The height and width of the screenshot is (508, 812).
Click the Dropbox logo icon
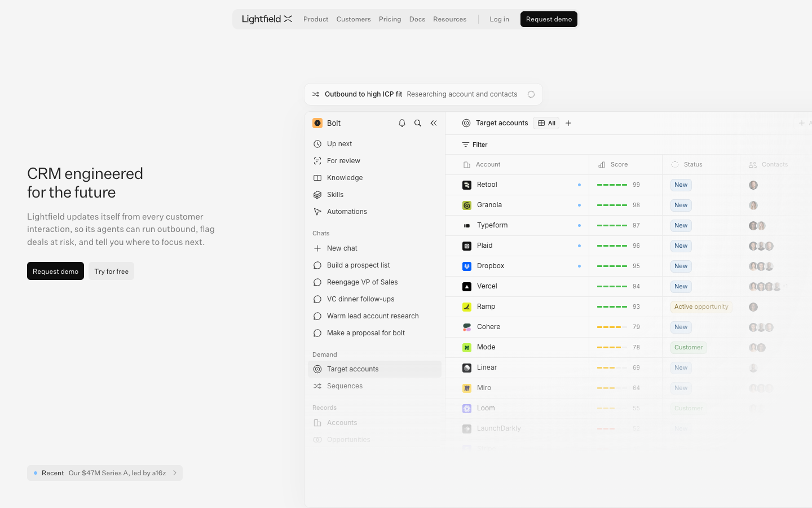point(467,266)
